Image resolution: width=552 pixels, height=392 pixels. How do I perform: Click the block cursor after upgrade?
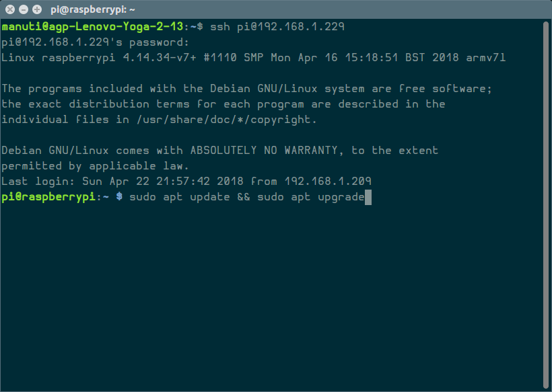click(368, 197)
